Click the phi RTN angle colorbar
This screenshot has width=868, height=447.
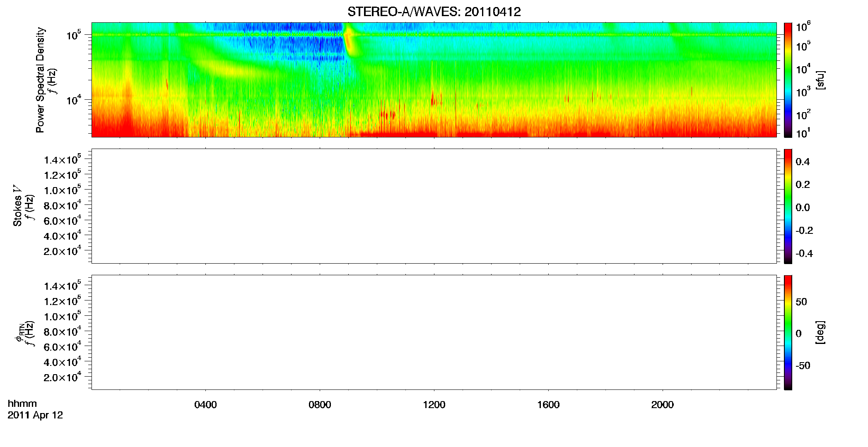coord(788,332)
